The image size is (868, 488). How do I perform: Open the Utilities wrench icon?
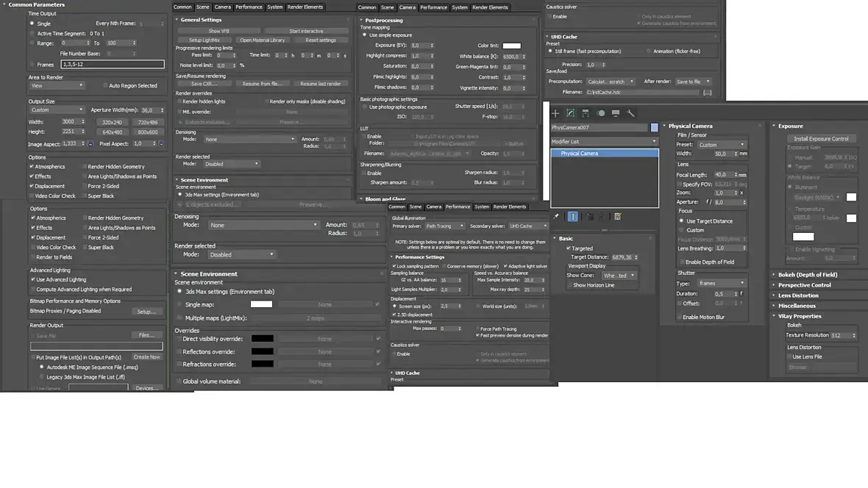click(630, 113)
